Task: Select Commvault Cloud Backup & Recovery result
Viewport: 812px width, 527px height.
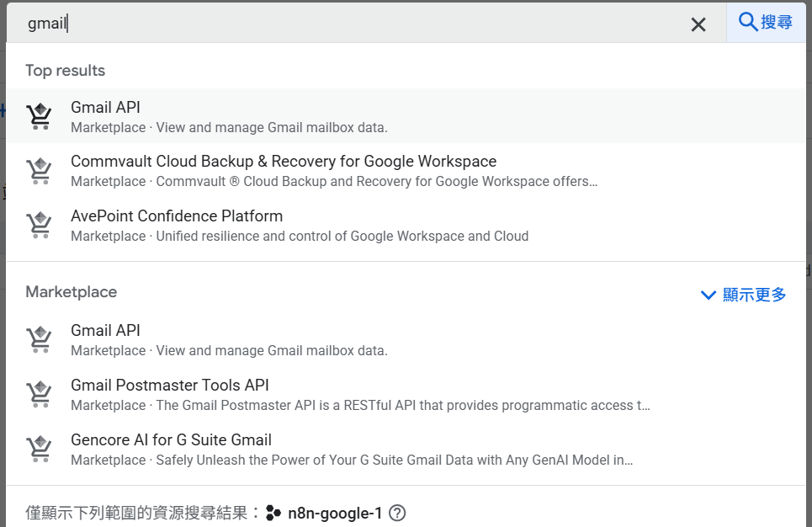Action: (x=284, y=162)
